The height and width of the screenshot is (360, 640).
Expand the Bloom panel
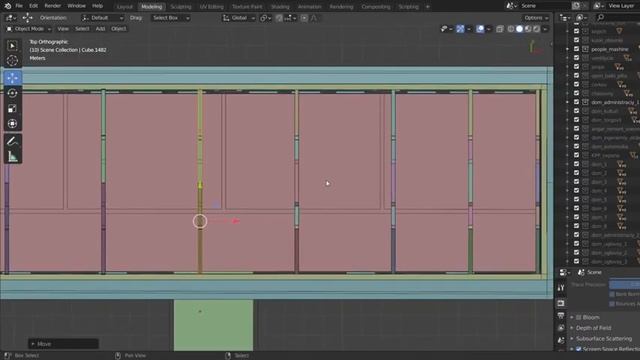[572, 317]
